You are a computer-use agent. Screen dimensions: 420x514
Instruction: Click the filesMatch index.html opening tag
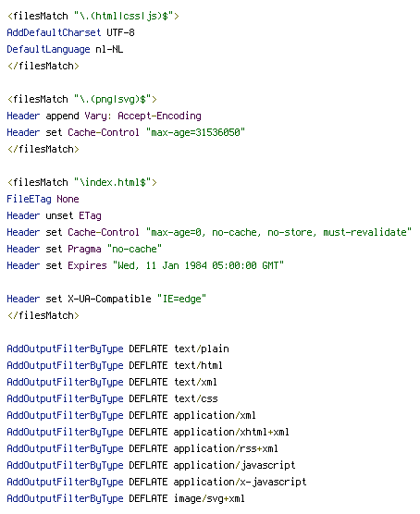coord(82,182)
